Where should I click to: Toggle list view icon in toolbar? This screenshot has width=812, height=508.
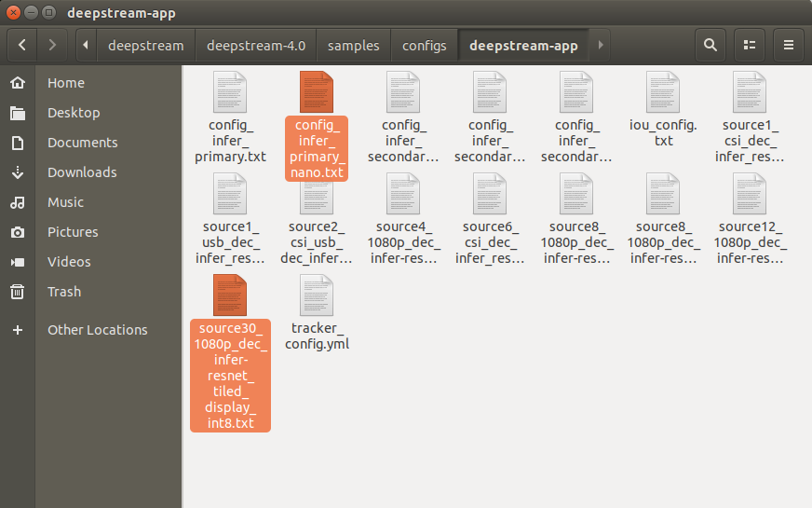tap(750, 45)
